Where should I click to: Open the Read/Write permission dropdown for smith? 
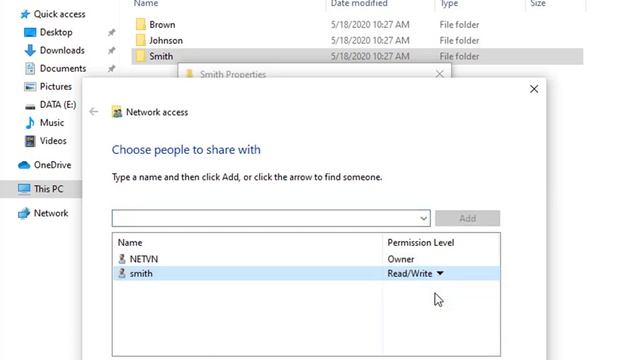tap(440, 273)
